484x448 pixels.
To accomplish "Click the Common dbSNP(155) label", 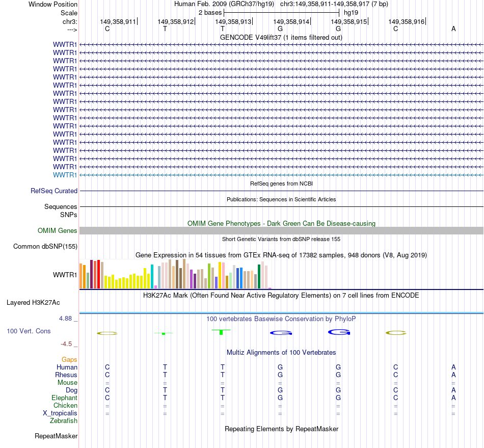I will point(45,246).
